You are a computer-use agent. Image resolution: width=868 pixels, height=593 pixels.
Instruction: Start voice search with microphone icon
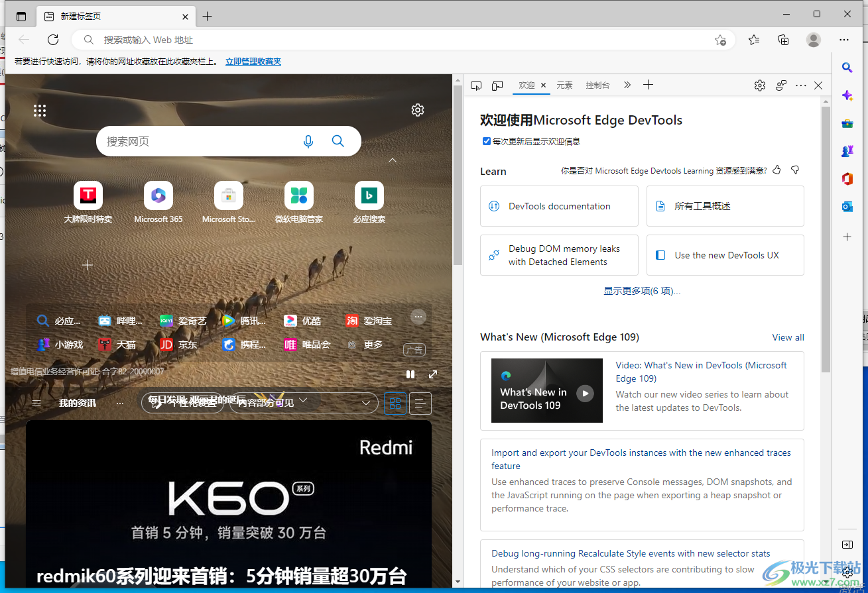(308, 141)
